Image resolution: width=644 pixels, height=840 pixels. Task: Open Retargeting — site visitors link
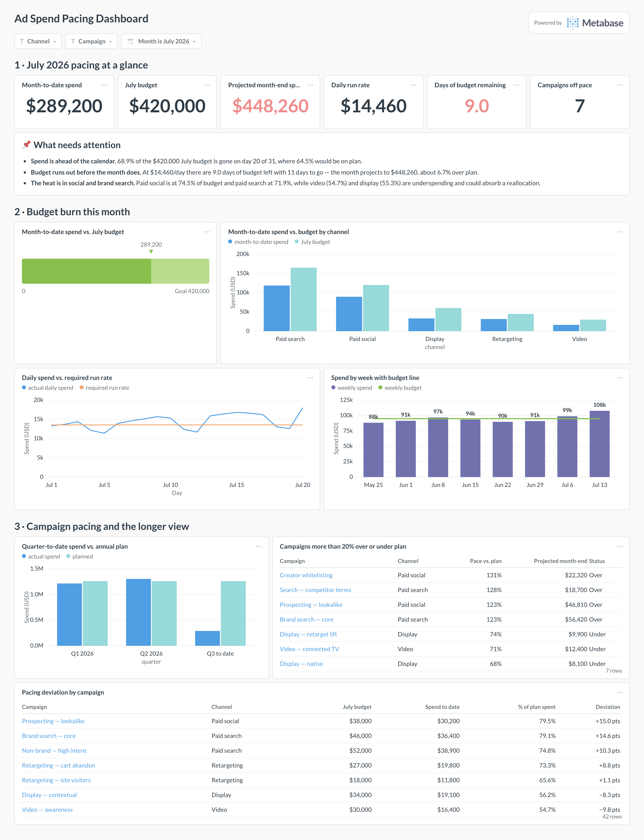56,780
